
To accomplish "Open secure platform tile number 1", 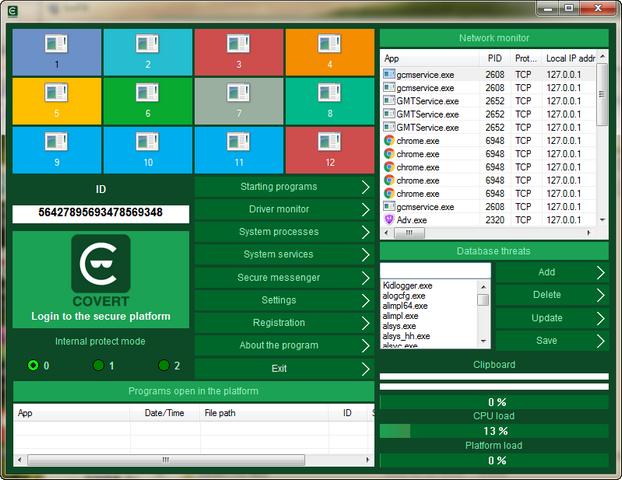I will coord(57,52).
